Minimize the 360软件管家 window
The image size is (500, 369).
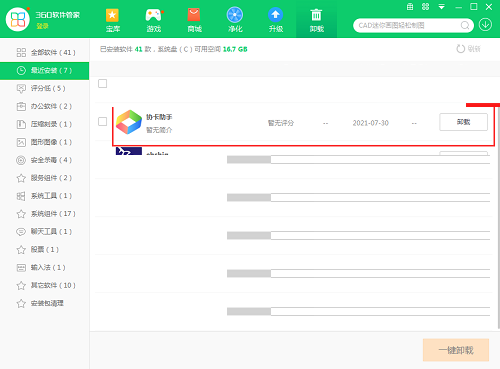pyautogui.click(x=458, y=7)
